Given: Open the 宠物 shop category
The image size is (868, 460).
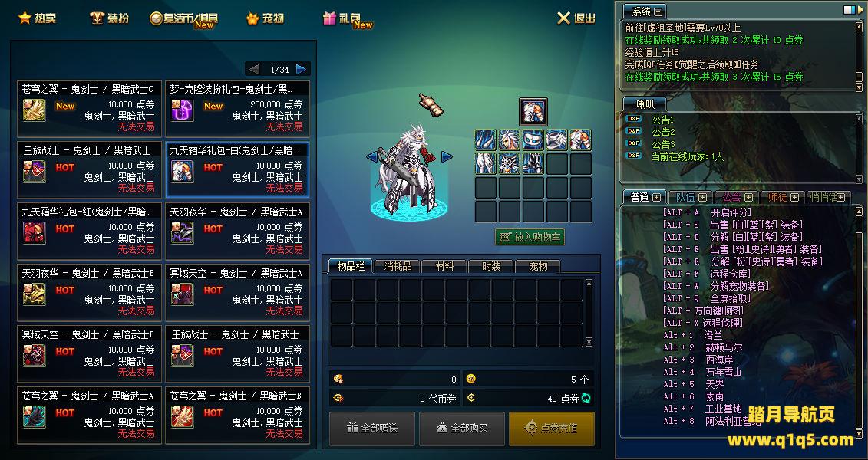Looking at the screenshot, I should [x=266, y=18].
